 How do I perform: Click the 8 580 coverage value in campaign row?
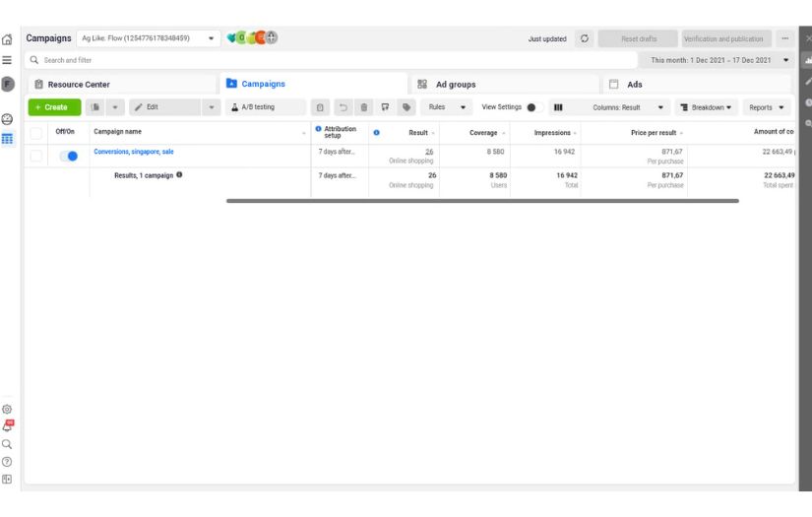point(495,152)
